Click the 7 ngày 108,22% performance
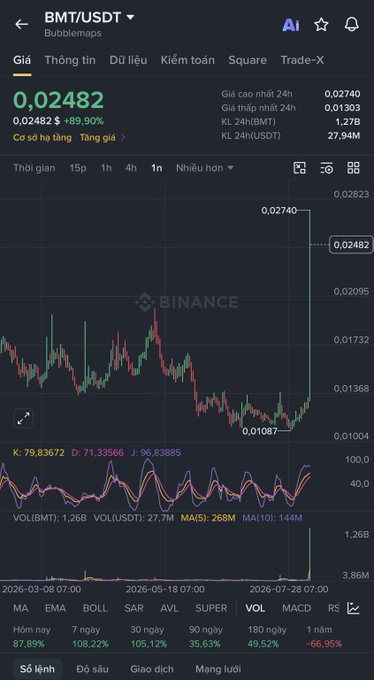 (90, 637)
